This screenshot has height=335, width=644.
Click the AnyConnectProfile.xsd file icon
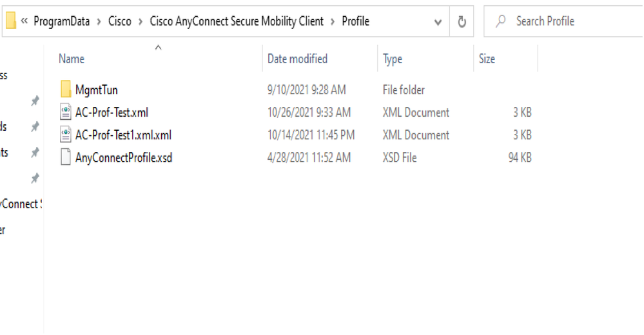[x=65, y=157]
